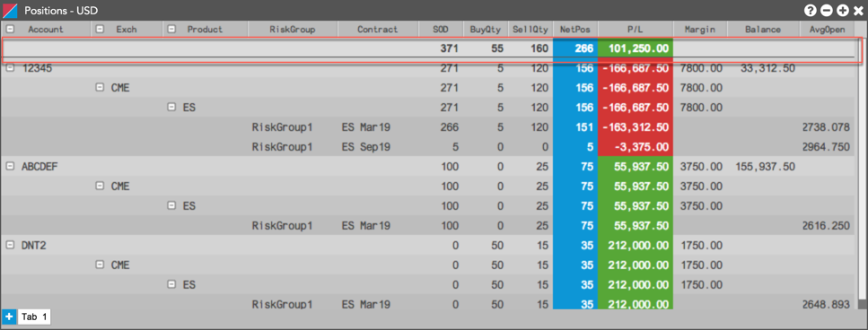Viewport: 868px width, 330px height.
Task: Collapse all via Product header minus box
Action: [x=171, y=29]
